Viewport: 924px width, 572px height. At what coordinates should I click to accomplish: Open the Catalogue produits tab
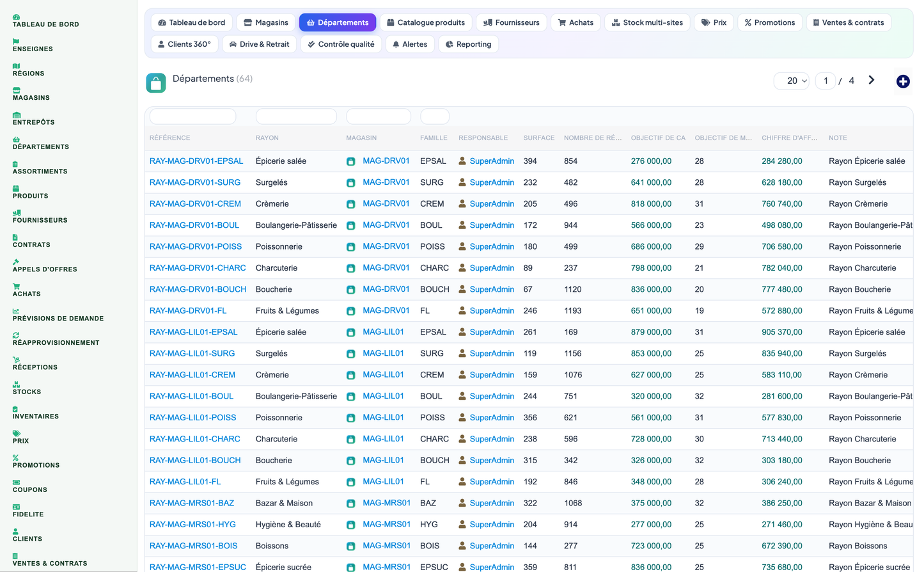tap(426, 22)
